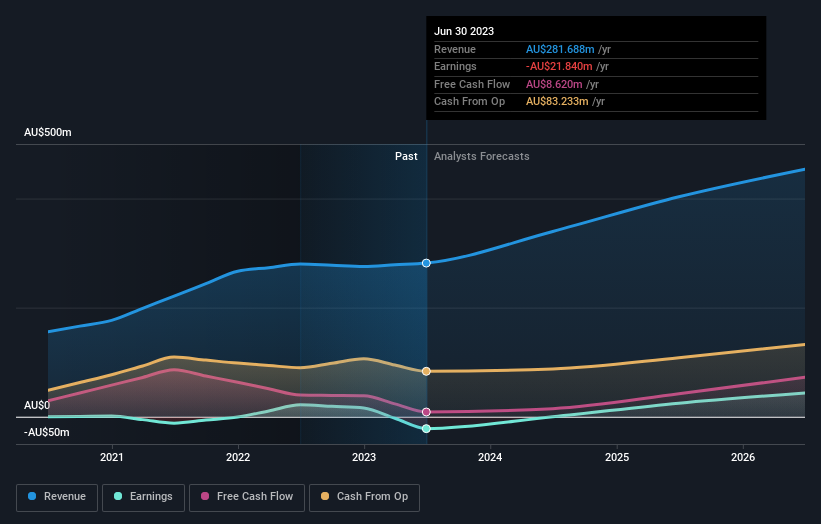Click the Free Cash Flow pink data point
Viewport: 821px width, 524px height.
(426, 412)
